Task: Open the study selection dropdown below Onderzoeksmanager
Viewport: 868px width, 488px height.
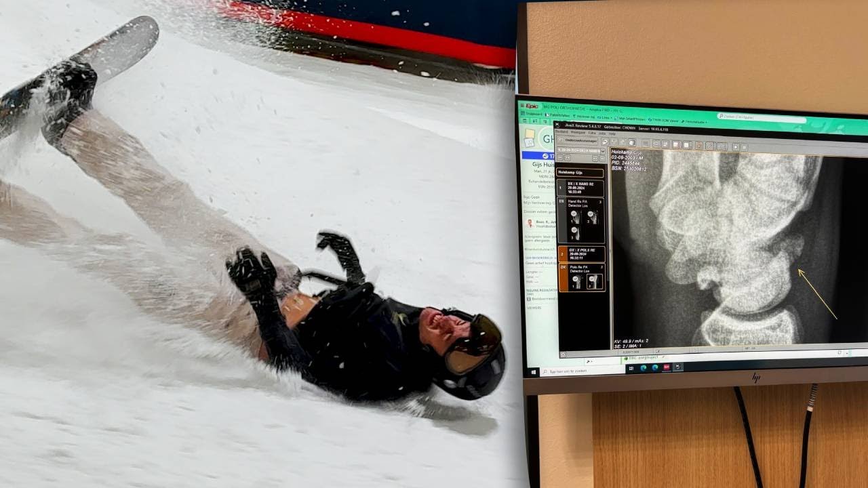Action: point(580,150)
